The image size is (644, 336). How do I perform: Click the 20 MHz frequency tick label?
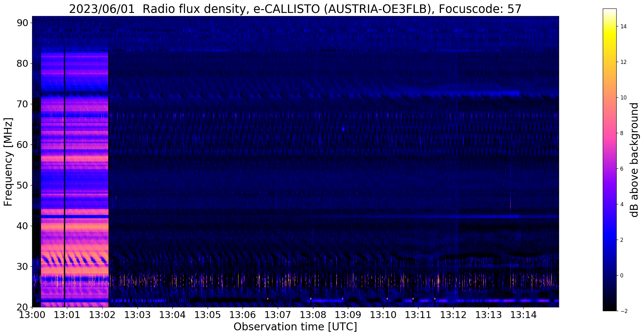[x=22, y=307]
